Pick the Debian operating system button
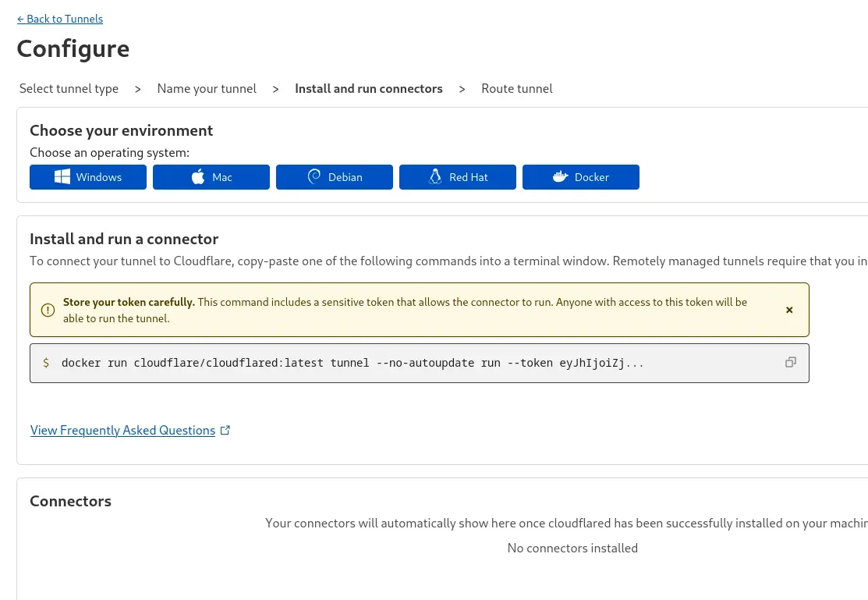Screen dimensions: 868x600 335,177
